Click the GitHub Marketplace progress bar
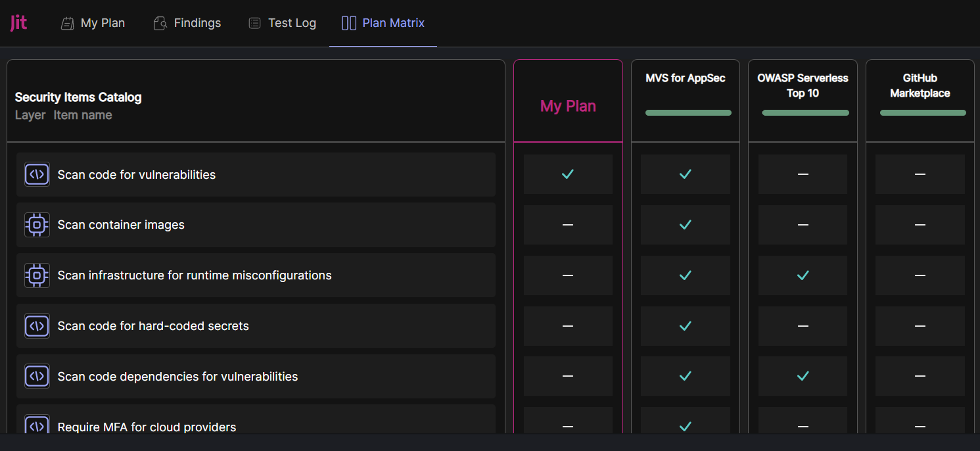Screen dimensions: 980x451 click(x=923, y=112)
